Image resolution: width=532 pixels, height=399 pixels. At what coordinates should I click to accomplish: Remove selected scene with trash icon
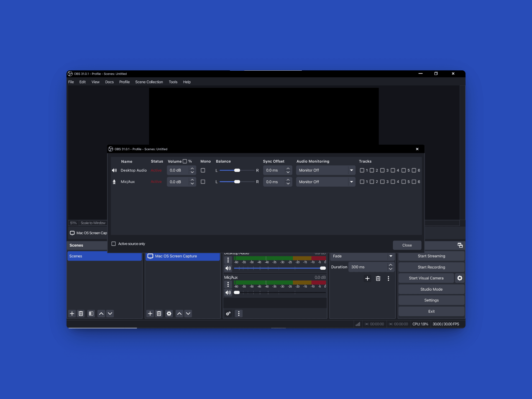(x=81, y=313)
